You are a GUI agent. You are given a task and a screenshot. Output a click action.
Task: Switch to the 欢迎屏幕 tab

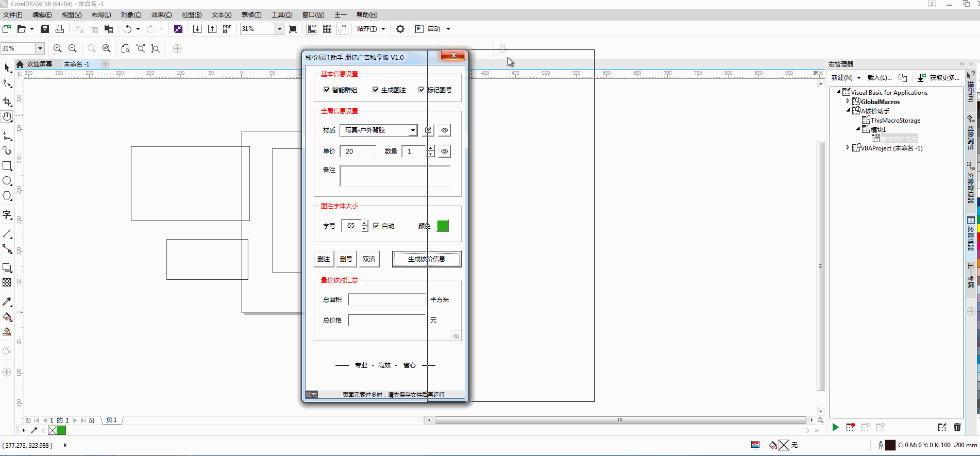tap(39, 64)
